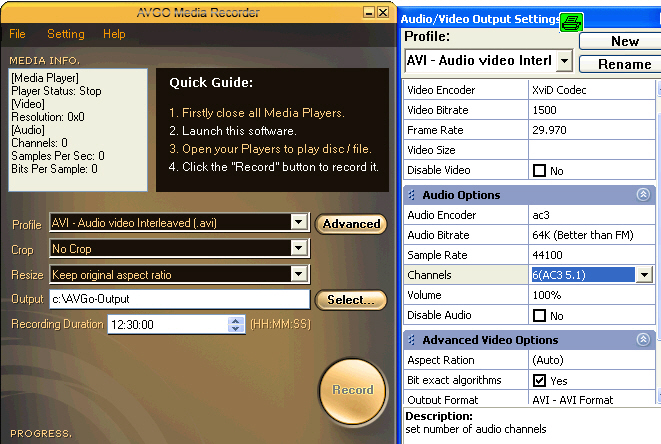The height and width of the screenshot is (444, 661).
Task: Click the Volume property label
Action: (x=424, y=295)
